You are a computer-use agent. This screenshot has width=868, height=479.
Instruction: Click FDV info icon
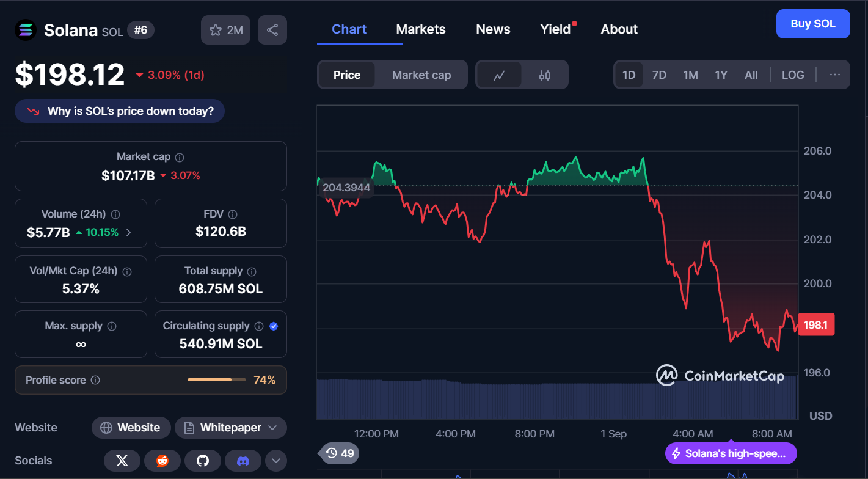[233, 214]
